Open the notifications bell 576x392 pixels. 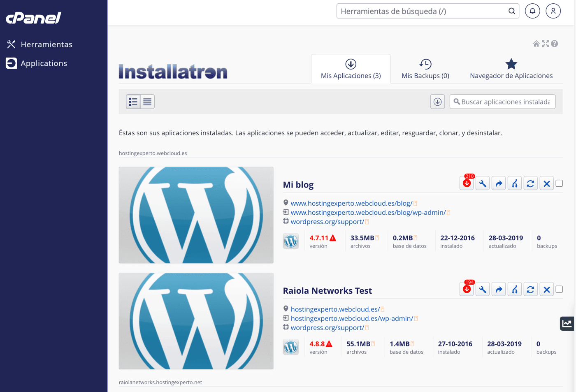(x=532, y=11)
